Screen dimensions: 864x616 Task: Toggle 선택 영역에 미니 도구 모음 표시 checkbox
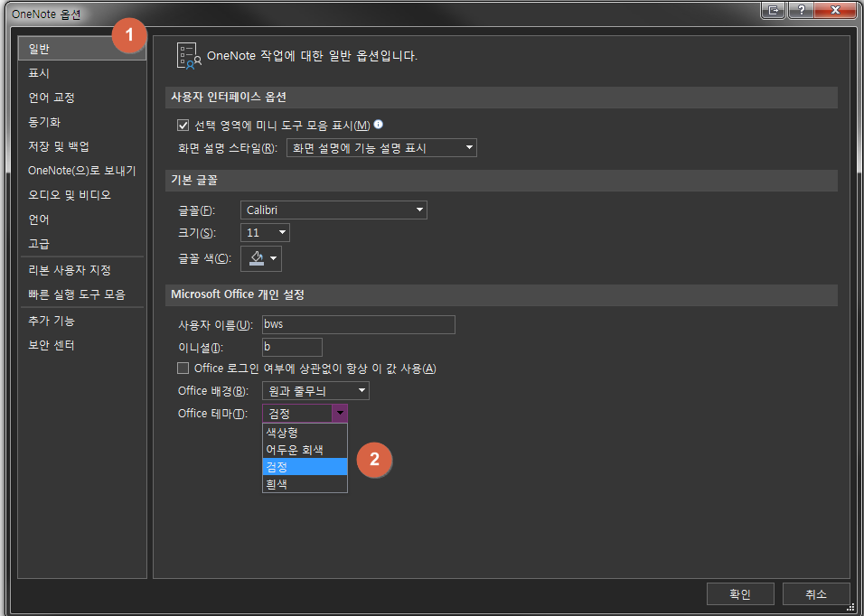183,126
